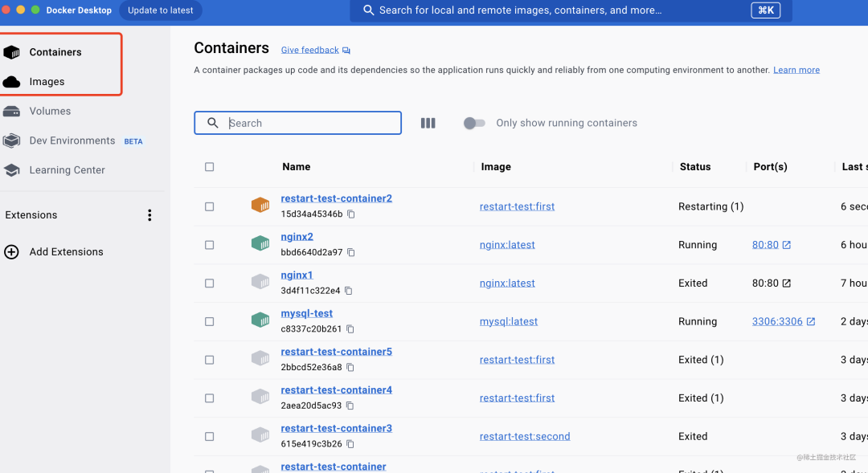The height and width of the screenshot is (473, 868).
Task: Open the column display options icon
Action: pyautogui.click(x=428, y=123)
